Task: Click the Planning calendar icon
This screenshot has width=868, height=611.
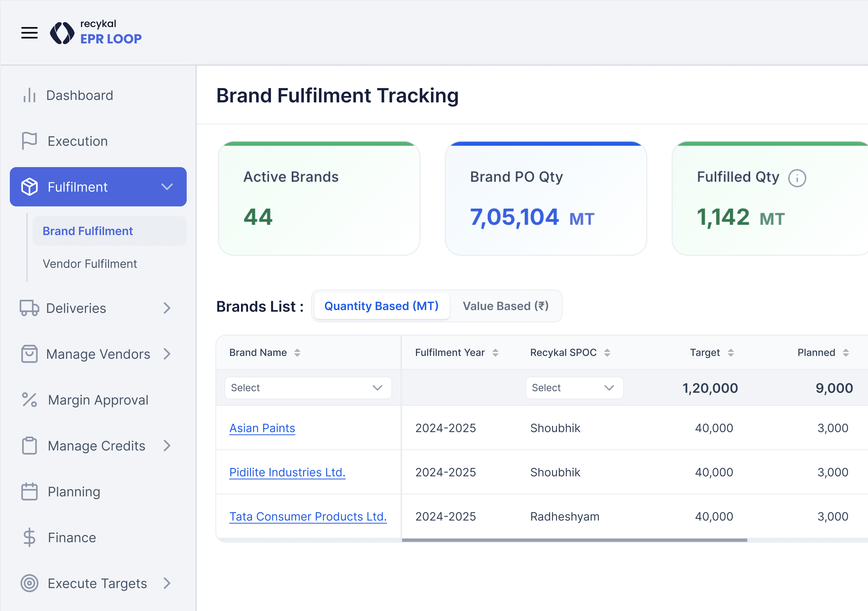Action: 29,491
